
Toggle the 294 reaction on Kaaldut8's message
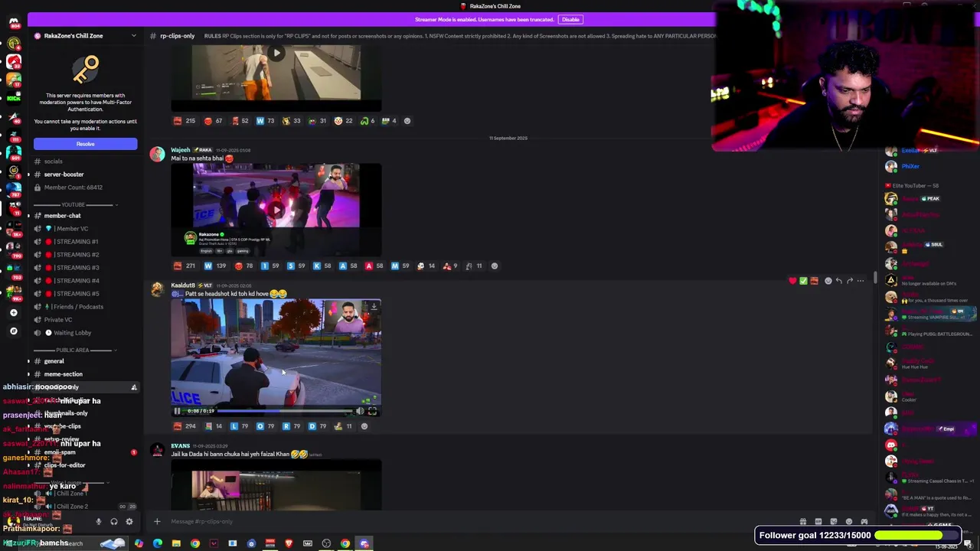(x=185, y=426)
